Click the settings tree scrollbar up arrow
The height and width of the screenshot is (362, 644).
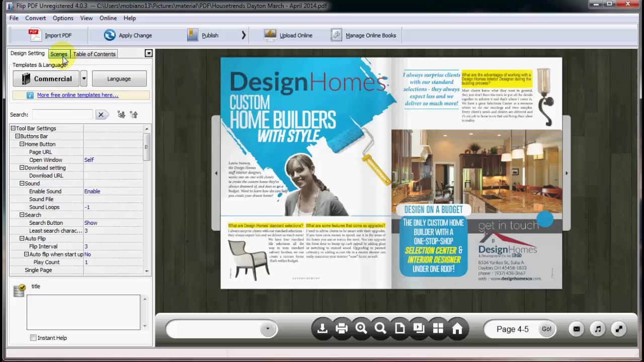tap(146, 128)
